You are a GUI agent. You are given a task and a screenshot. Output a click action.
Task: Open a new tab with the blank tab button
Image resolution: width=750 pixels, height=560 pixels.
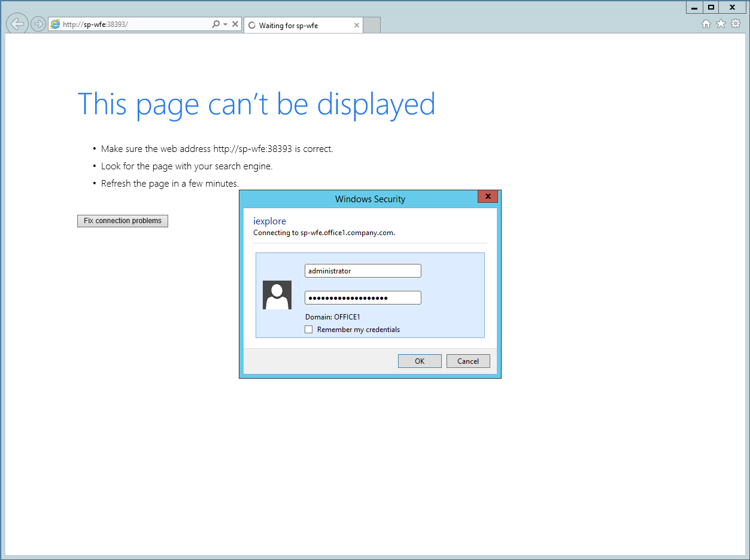[372, 25]
